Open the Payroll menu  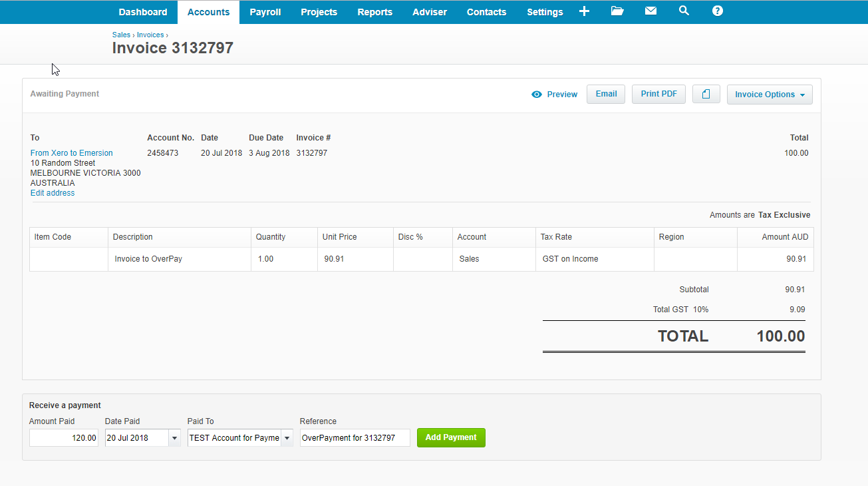click(265, 12)
